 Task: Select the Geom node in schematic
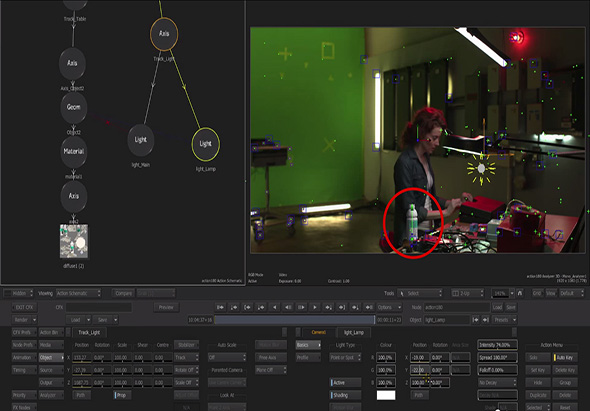[73, 108]
